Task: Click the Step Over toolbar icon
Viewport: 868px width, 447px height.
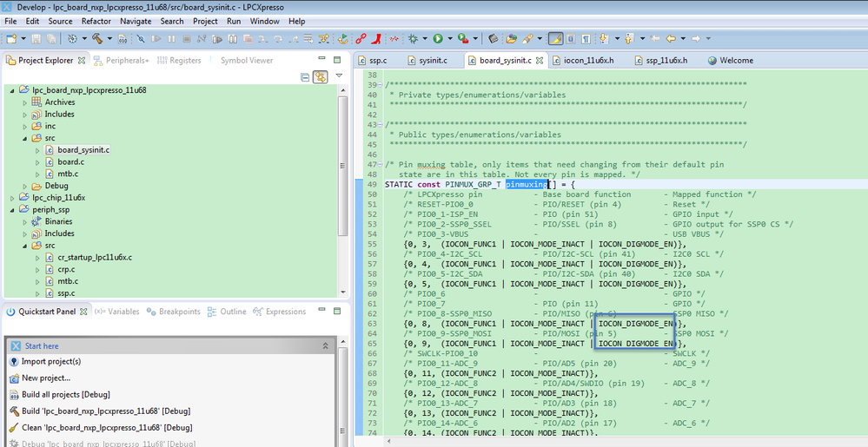Action: pyautogui.click(x=278, y=39)
